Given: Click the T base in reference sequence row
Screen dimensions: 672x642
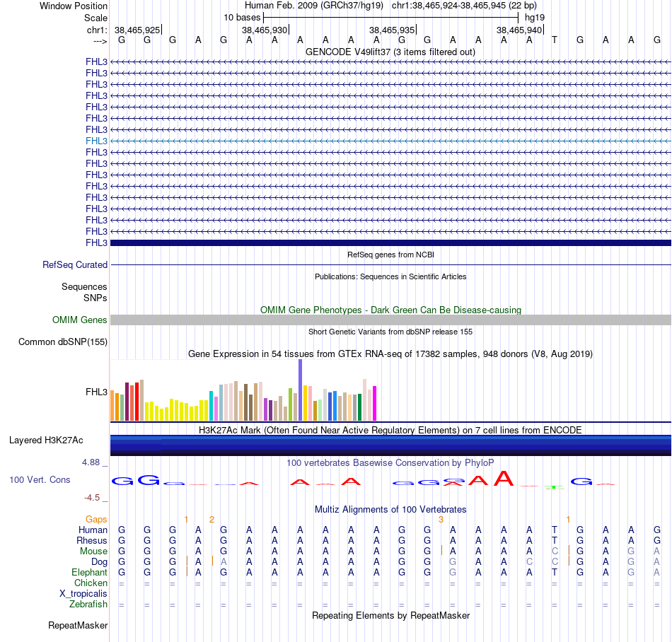Looking at the screenshot, I should pos(554,40).
